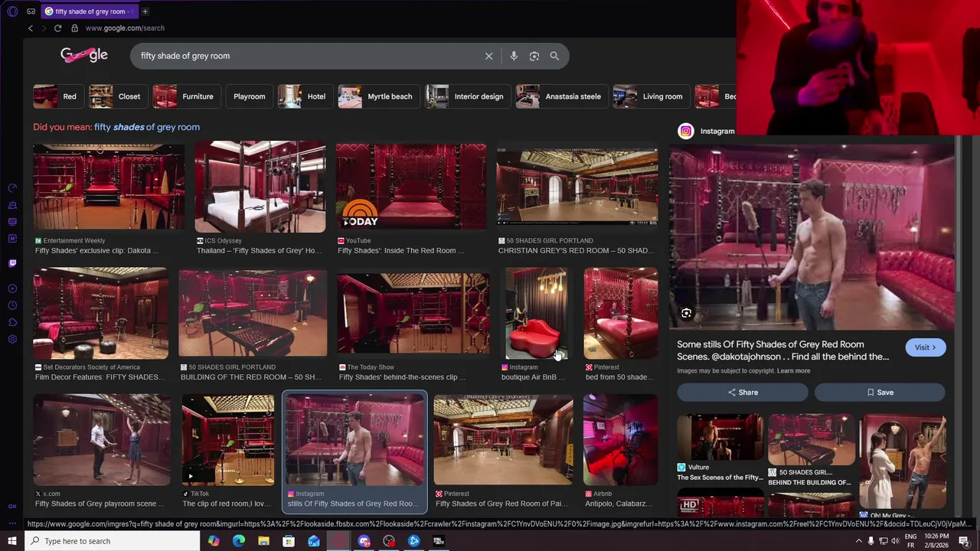Open the sidebar player icon
This screenshot has width=980, height=551.
[12, 289]
